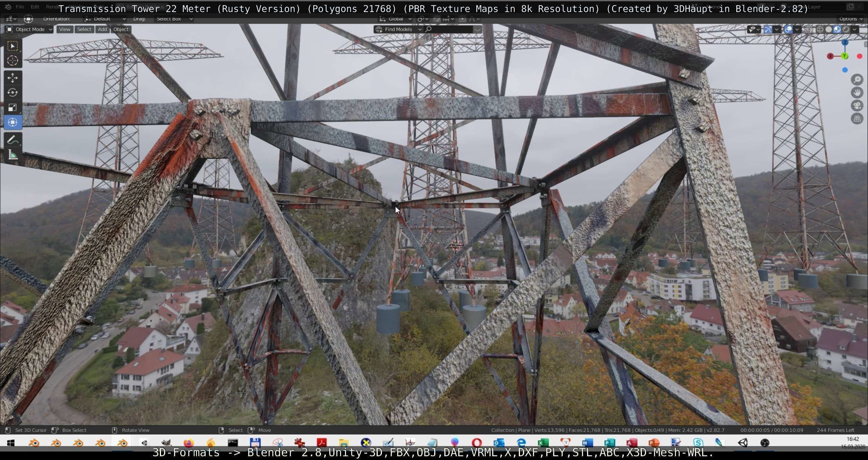The height and width of the screenshot is (460, 868).
Task: Toggle Show Gizmo button in header
Action: pyautogui.click(x=768, y=29)
